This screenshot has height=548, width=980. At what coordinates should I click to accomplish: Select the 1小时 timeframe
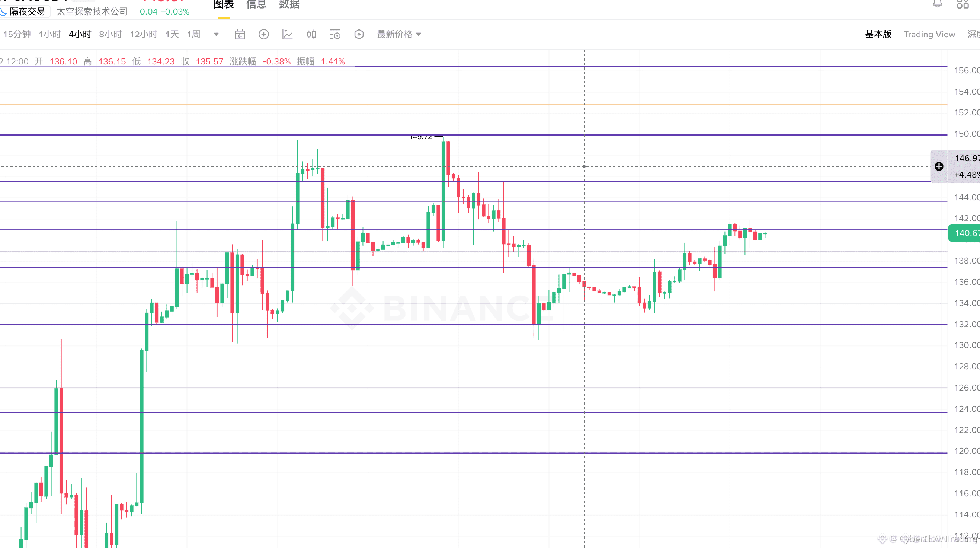pos(50,34)
